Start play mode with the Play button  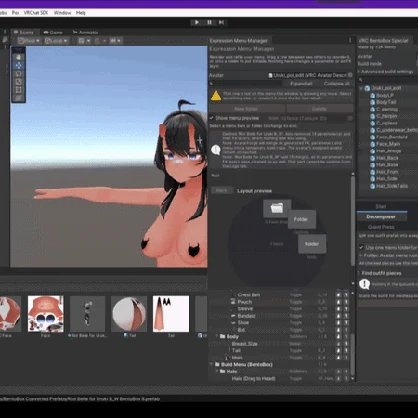(x=197, y=22)
